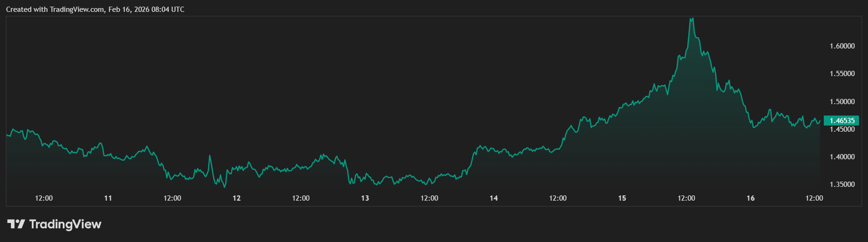
Task: Click the 1.35000 price axis label
Action: (842, 184)
